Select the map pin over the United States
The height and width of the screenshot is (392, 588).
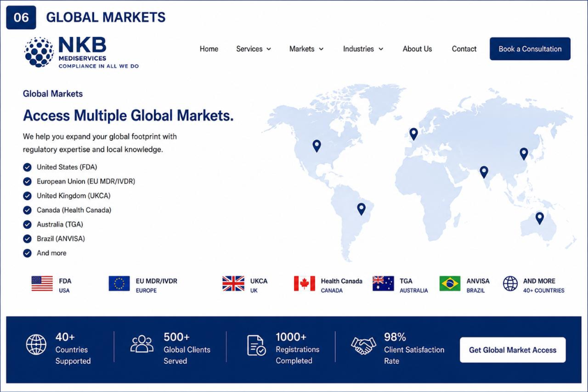[x=317, y=145]
